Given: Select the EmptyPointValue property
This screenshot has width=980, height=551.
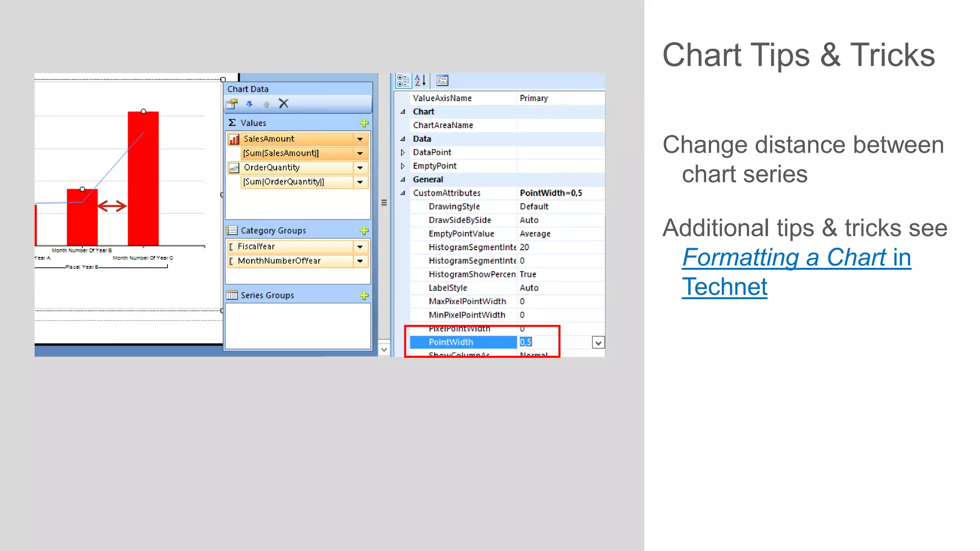Looking at the screenshot, I should 461,234.
